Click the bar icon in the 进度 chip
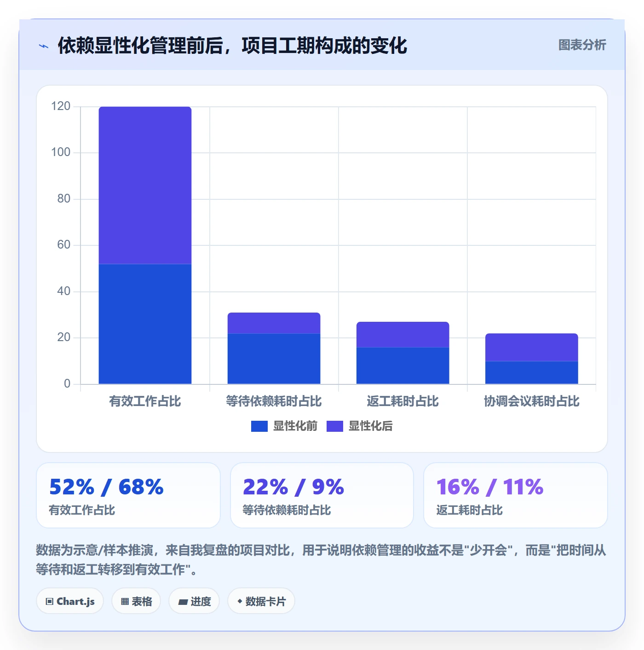 [183, 602]
